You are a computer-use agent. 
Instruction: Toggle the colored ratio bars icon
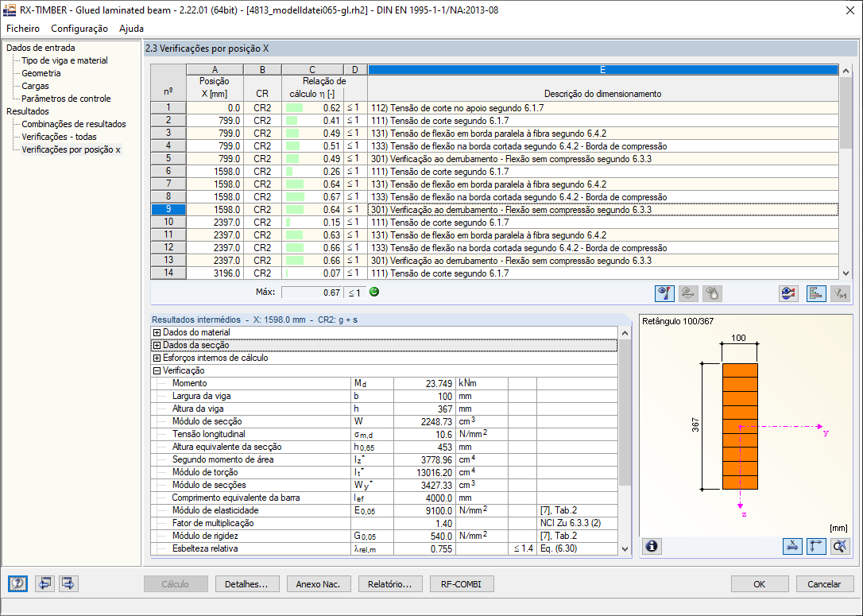[x=816, y=293]
